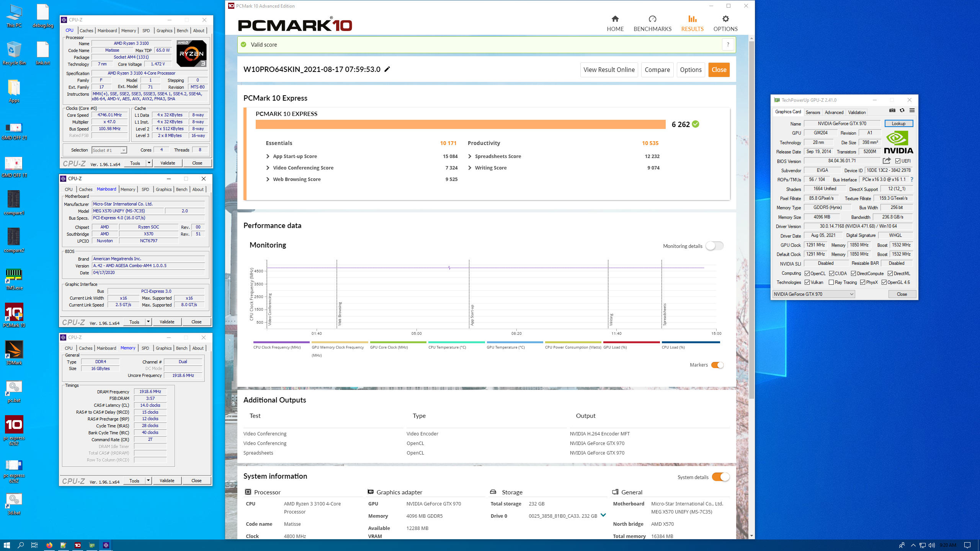Toggle the Vulkan checkbox
The width and height of the screenshot is (980, 551).
pyautogui.click(x=807, y=282)
